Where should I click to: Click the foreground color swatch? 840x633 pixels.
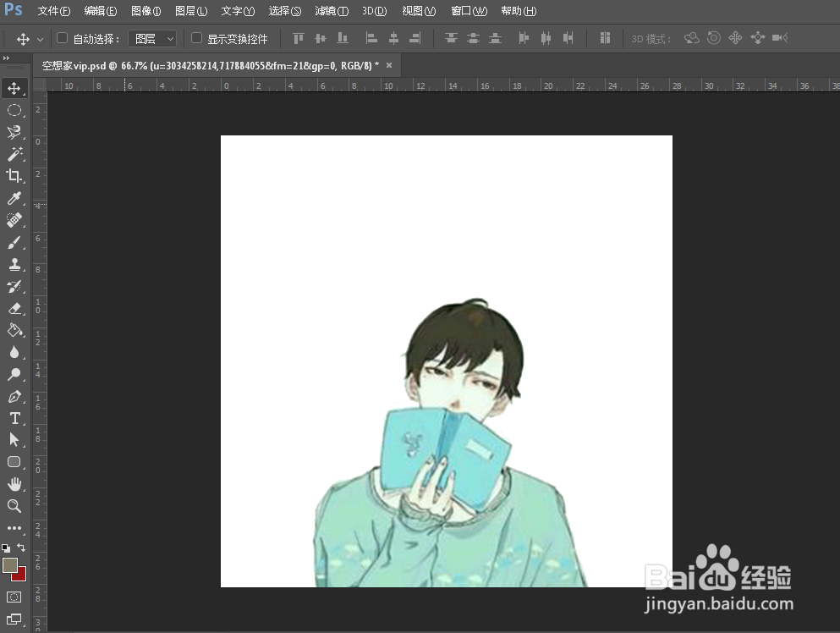tap(9, 565)
